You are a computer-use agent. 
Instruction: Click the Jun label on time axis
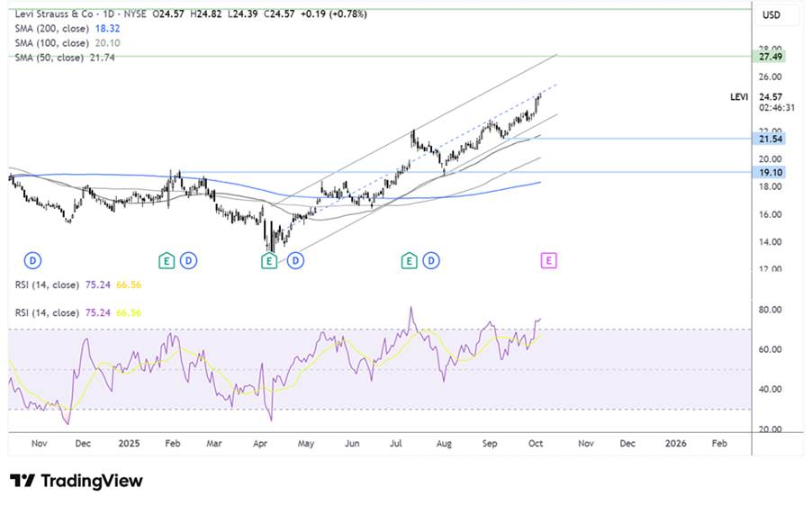point(352,443)
